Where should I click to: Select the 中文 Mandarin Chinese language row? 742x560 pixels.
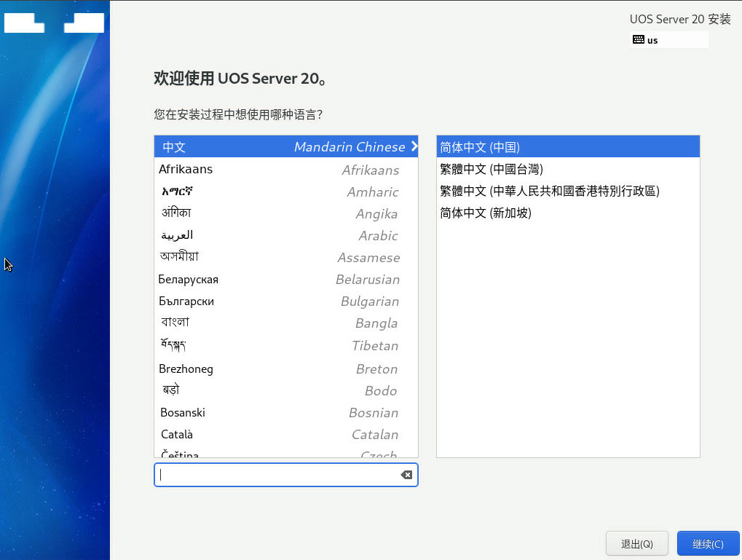click(x=286, y=147)
